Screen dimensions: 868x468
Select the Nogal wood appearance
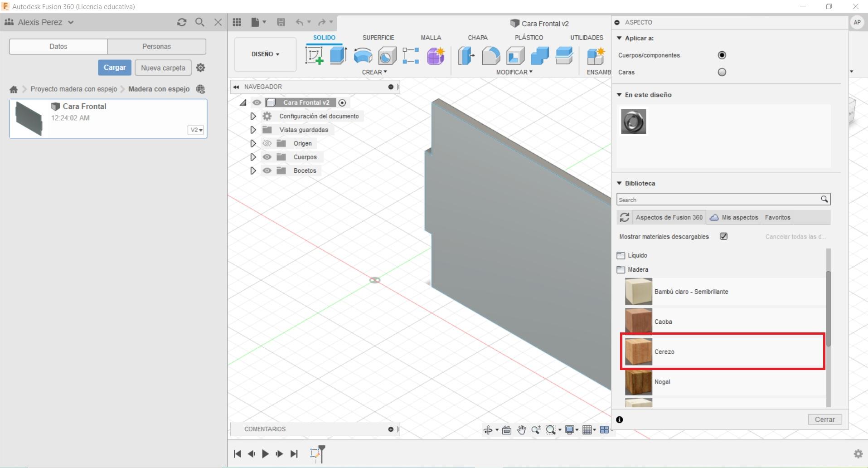click(724, 382)
